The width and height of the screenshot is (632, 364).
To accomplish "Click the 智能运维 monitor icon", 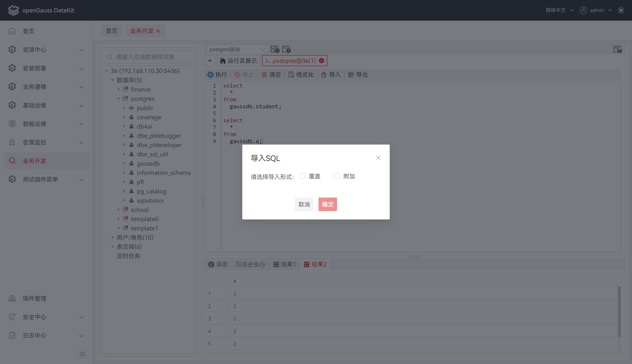I will (12, 124).
